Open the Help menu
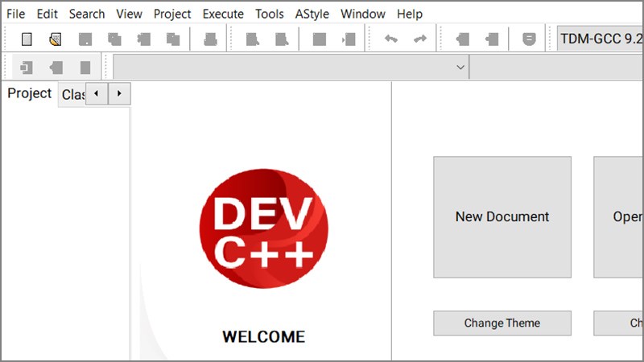Image resolution: width=644 pixels, height=362 pixels. pyautogui.click(x=410, y=14)
